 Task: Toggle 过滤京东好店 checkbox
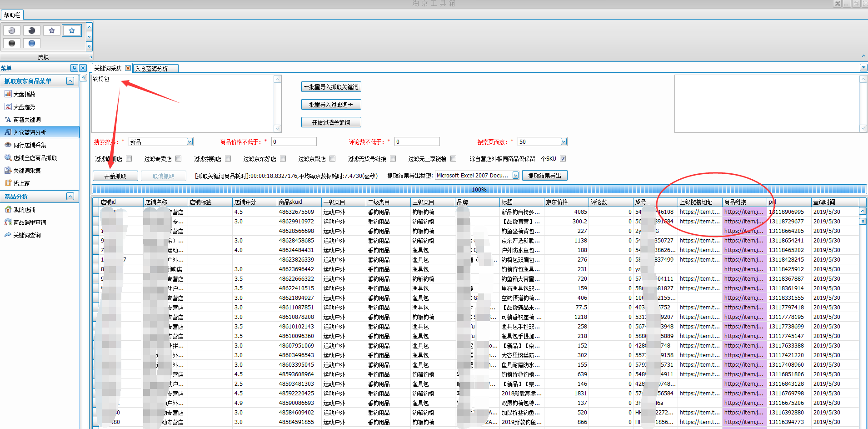point(283,159)
